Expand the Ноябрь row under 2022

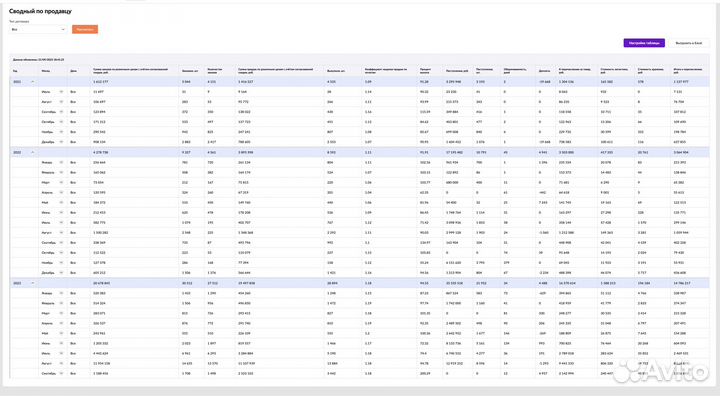(x=61, y=263)
